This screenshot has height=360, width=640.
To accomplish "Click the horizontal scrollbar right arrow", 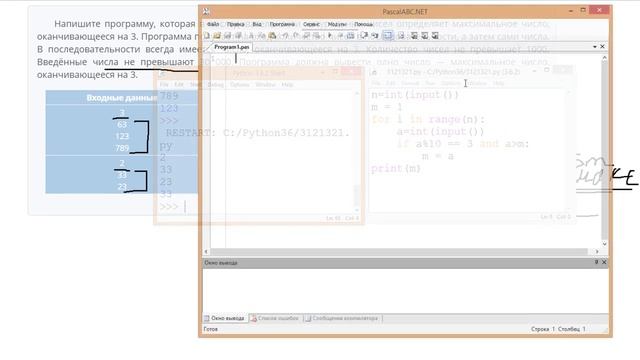I will (597, 251).
